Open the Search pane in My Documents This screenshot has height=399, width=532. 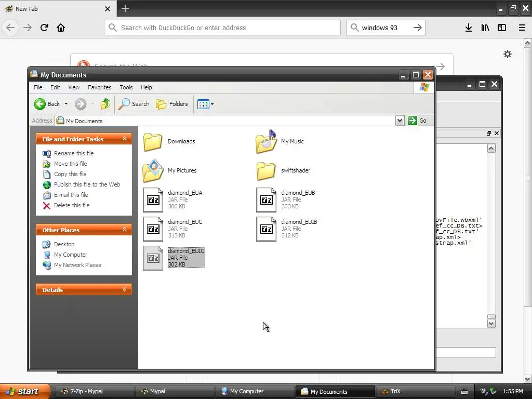134,104
